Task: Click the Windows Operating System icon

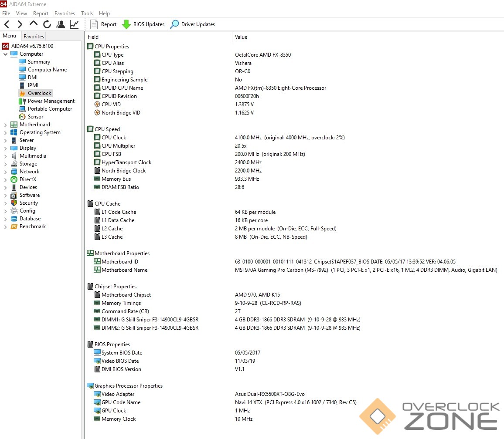Action: (14, 132)
